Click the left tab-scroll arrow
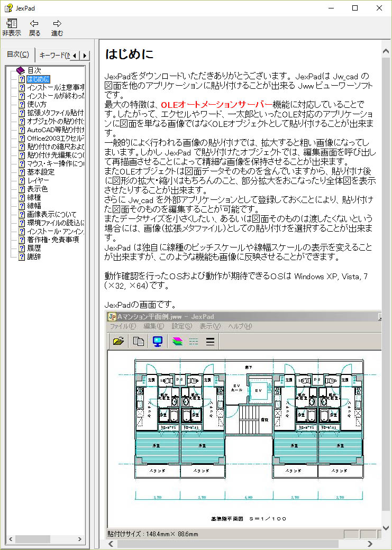This screenshot has width=392, height=550. (x=75, y=56)
